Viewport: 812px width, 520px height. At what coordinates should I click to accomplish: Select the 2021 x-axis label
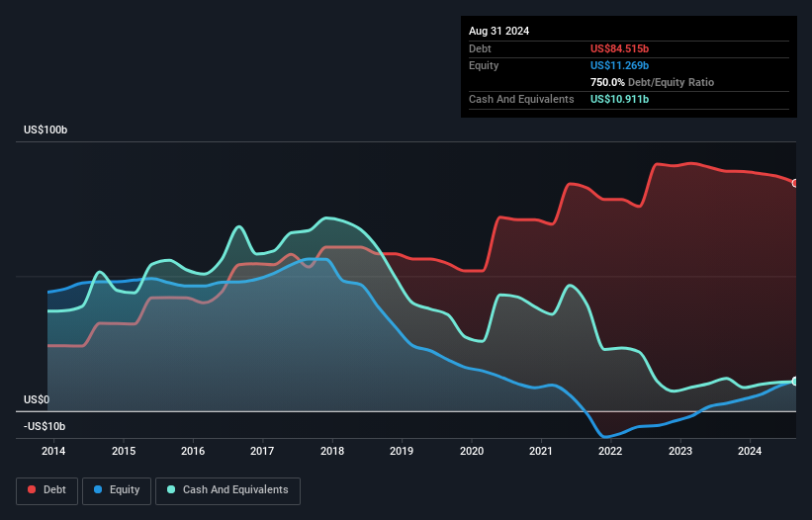pos(541,451)
